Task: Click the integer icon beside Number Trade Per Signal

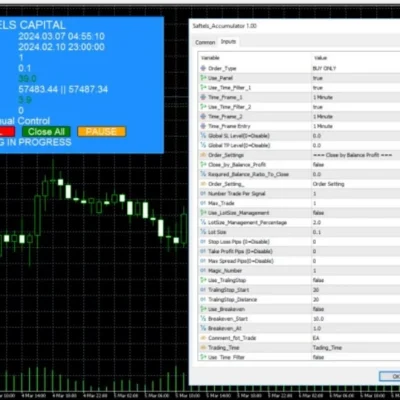Action: (x=203, y=194)
